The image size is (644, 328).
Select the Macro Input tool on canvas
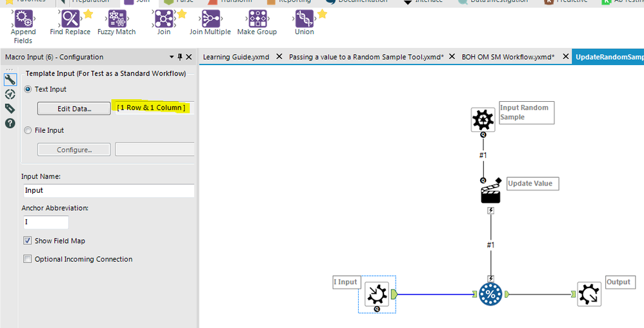pos(377,294)
